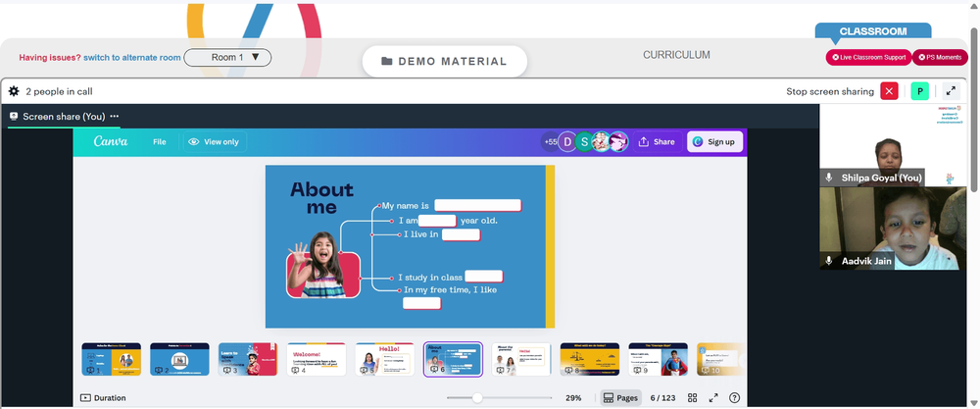Adjust the zoom slider handle
The height and width of the screenshot is (409, 980).
click(x=477, y=398)
